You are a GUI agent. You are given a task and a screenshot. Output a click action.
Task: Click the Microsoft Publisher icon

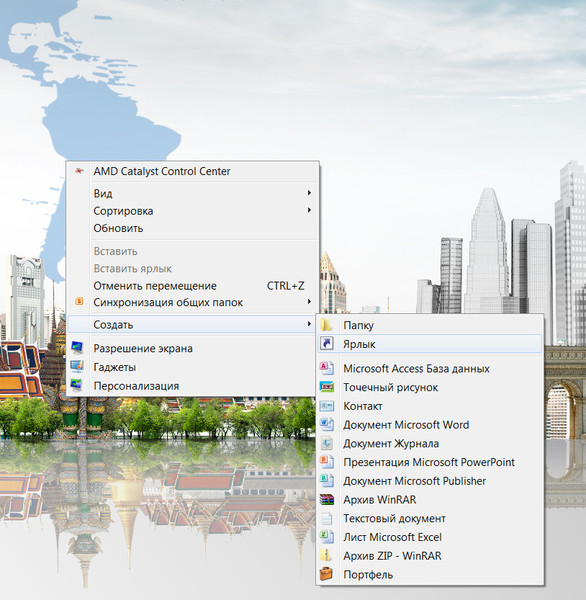(x=326, y=481)
